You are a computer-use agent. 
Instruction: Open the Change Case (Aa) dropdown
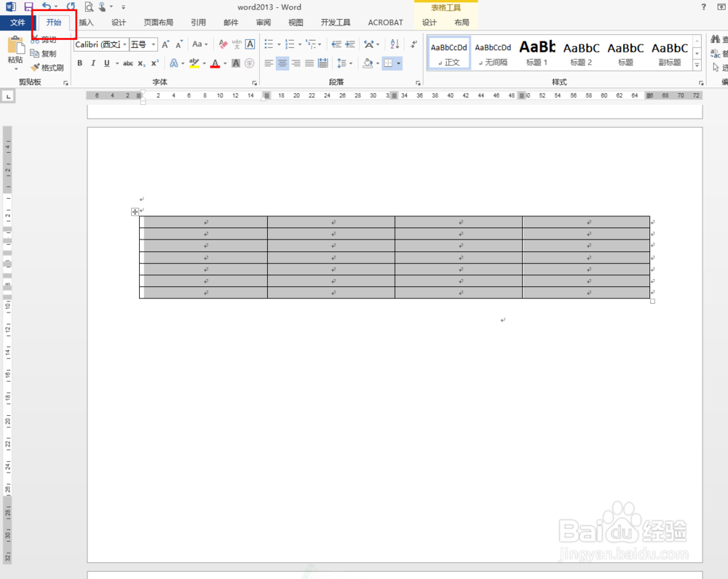200,44
